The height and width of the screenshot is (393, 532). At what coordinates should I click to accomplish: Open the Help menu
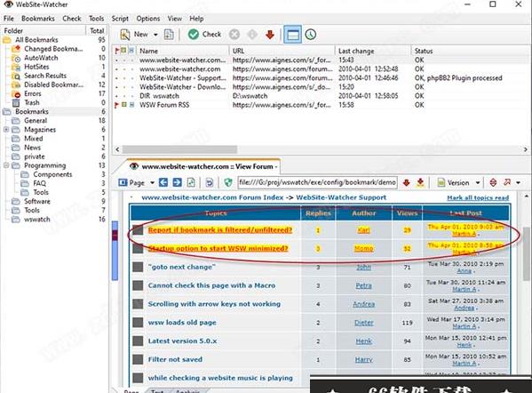point(196,19)
